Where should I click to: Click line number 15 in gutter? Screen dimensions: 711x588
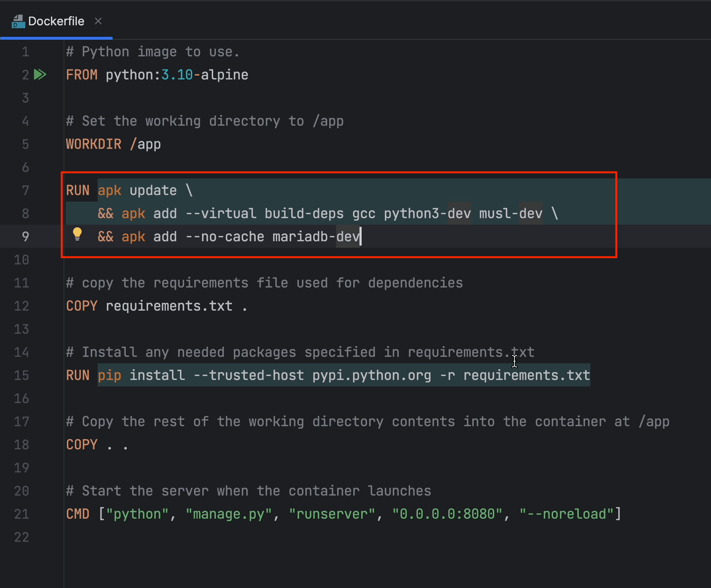click(x=21, y=375)
